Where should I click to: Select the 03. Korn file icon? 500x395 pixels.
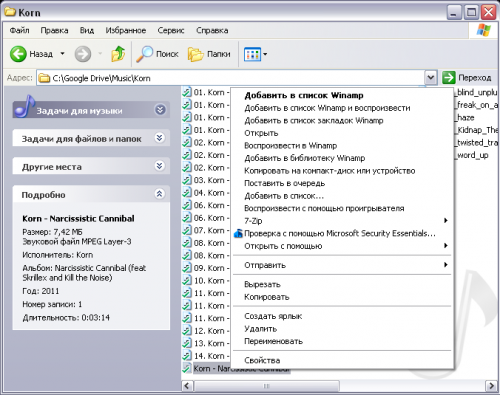187,180
